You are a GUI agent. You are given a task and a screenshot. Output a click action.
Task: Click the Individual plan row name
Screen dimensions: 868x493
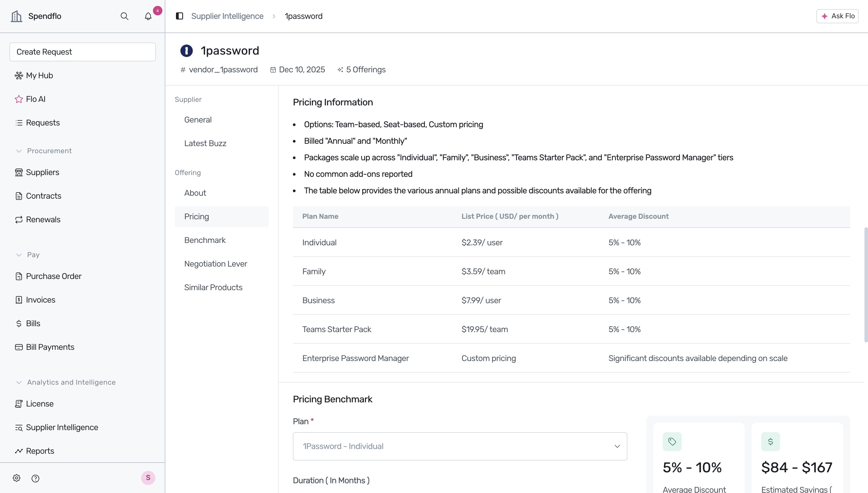pyautogui.click(x=319, y=242)
